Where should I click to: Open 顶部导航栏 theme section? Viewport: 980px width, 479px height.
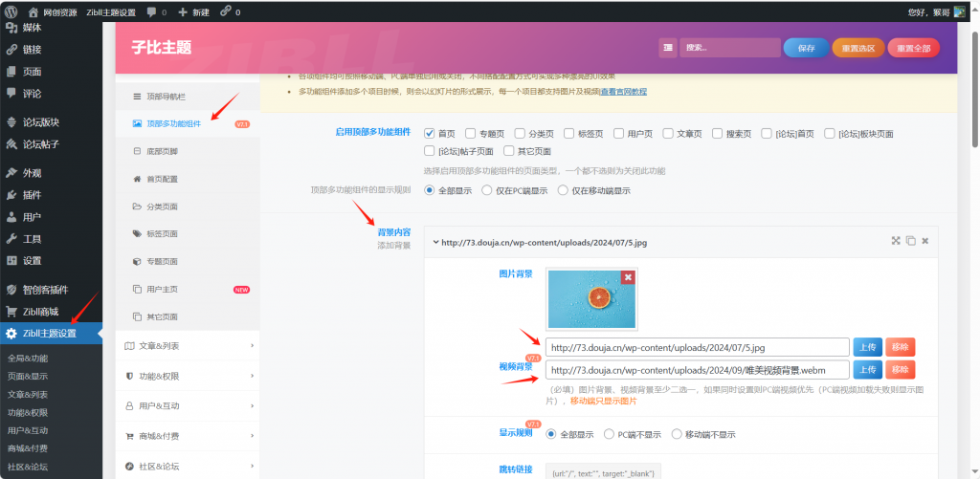click(x=188, y=97)
